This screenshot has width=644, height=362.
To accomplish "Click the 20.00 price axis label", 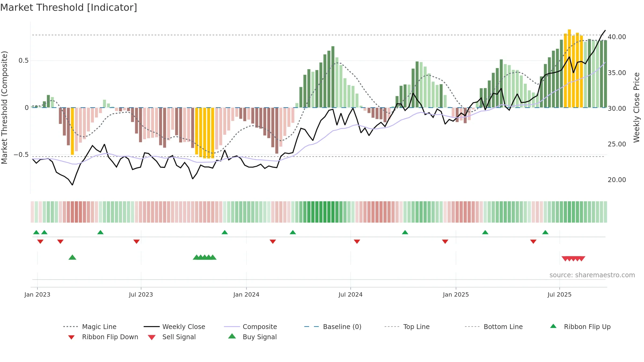I will [x=617, y=180].
